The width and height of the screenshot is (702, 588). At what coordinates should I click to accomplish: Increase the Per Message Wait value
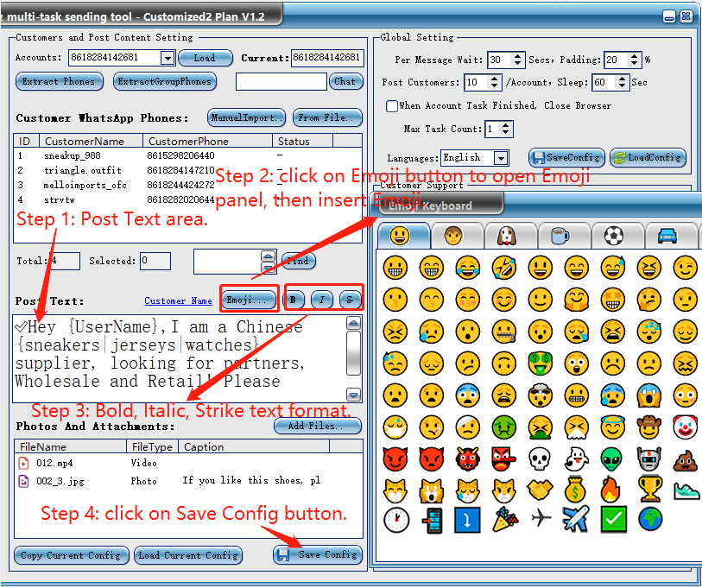pyautogui.click(x=517, y=56)
